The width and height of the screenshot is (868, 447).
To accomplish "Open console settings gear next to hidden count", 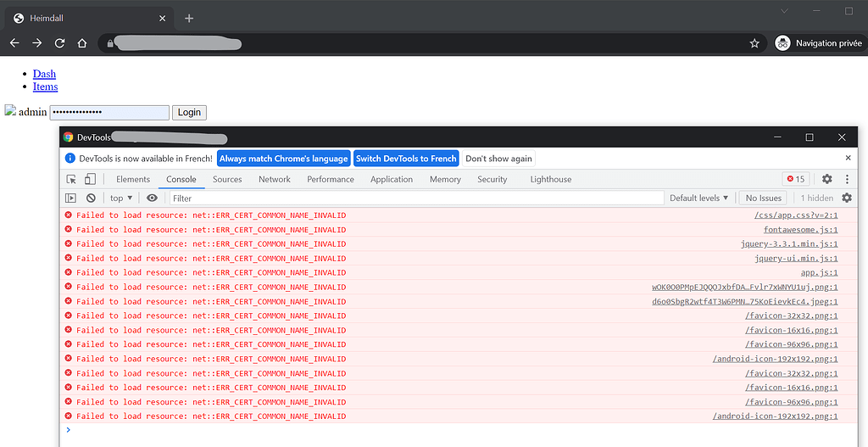I will coord(846,198).
